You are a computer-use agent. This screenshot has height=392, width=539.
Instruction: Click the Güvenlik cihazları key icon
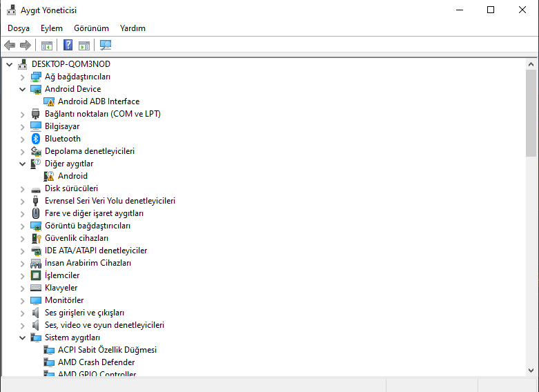click(x=36, y=238)
